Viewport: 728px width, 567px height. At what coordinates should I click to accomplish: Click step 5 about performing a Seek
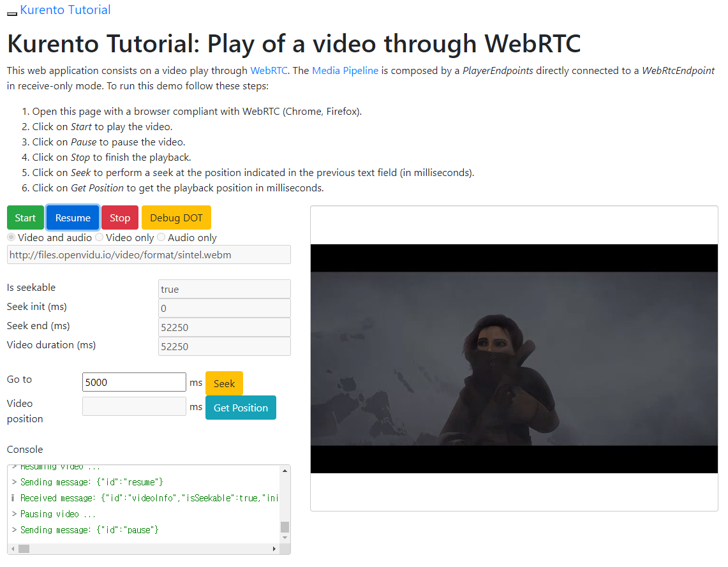point(253,173)
